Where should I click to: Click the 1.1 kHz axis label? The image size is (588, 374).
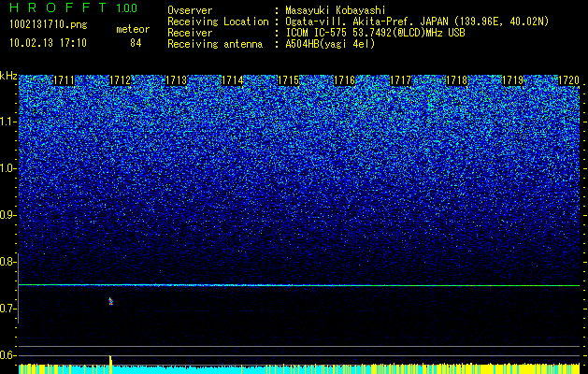(7, 122)
